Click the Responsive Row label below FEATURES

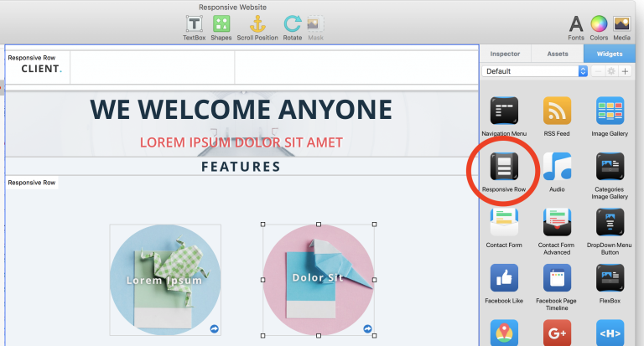pyautogui.click(x=32, y=183)
